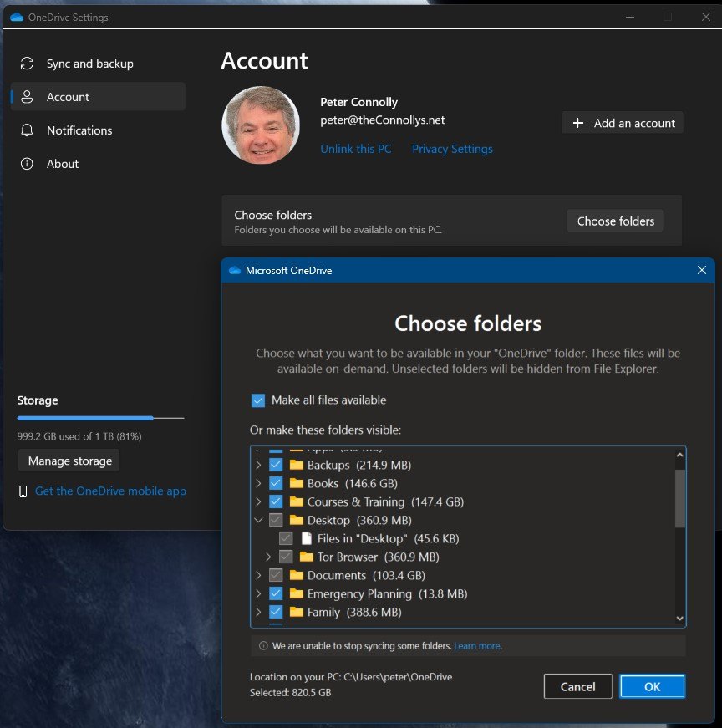The width and height of the screenshot is (722, 728).
Task: Close the Microsoft OneDrive dialog
Action: [702, 270]
